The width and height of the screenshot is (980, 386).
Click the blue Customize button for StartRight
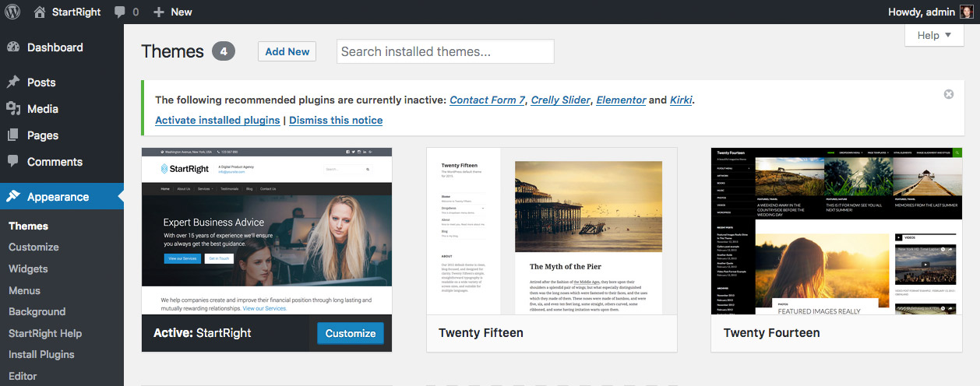coord(351,333)
